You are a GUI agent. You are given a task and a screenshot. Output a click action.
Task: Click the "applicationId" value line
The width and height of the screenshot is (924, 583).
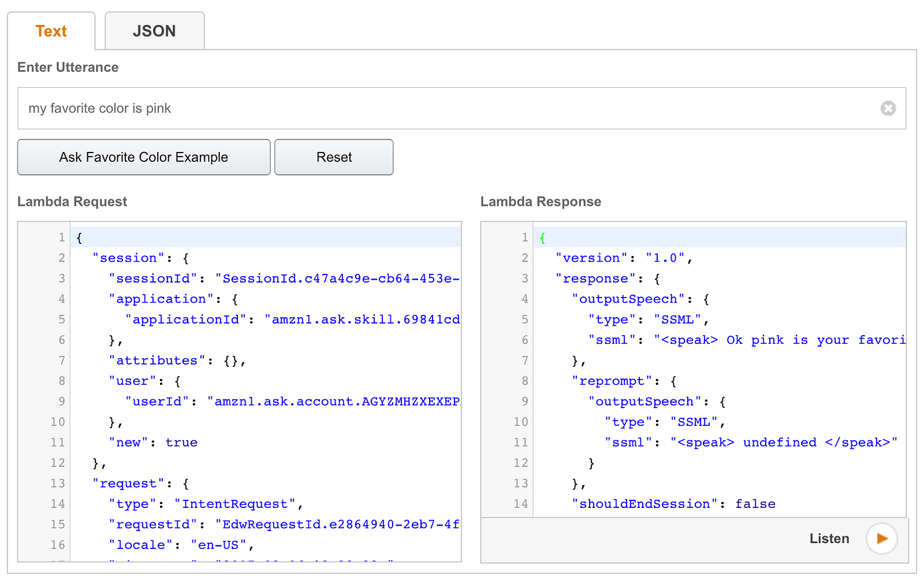point(292,320)
